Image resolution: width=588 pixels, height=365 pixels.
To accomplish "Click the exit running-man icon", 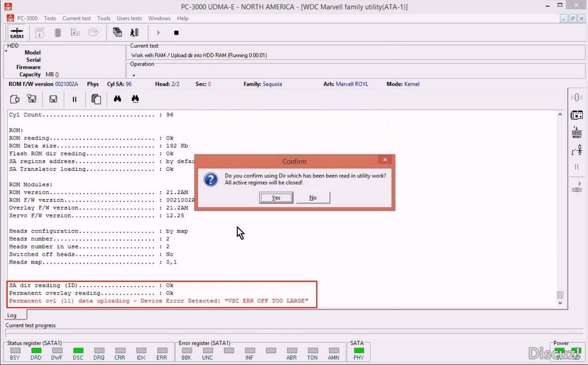I will tap(135, 32).
